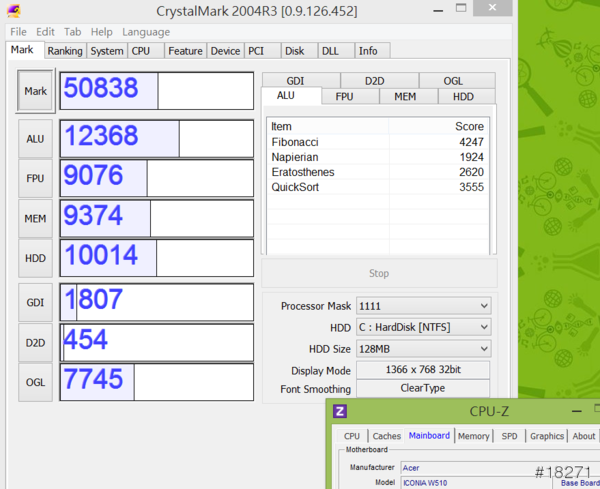600x489 pixels.
Task: Open the File menu
Action: click(x=18, y=32)
